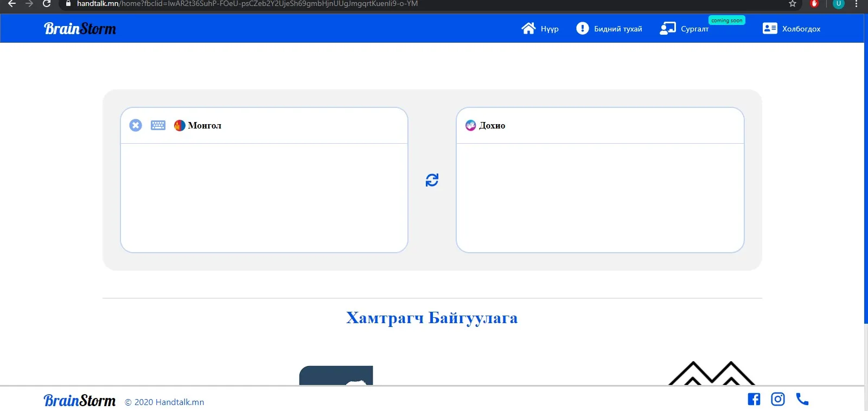Click the training icon beside Сургалт
The image size is (868, 411).
[x=668, y=28]
